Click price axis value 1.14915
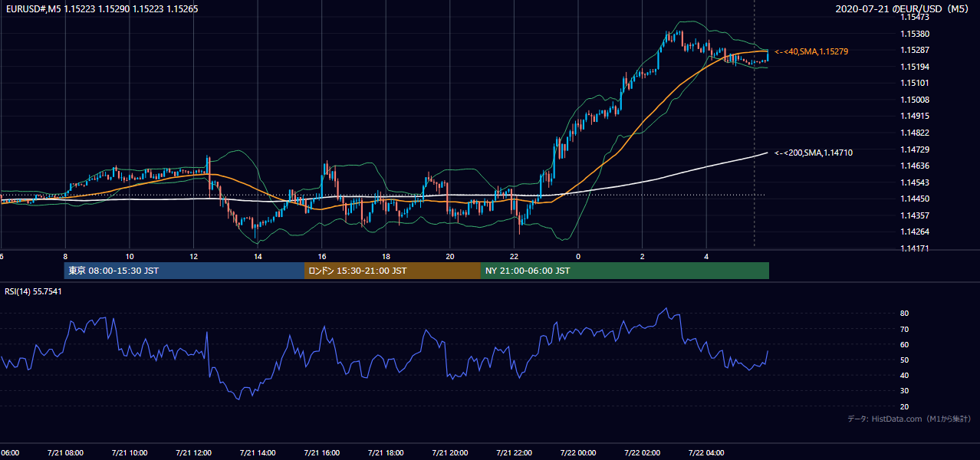This screenshot has height=460, width=980. click(x=915, y=116)
